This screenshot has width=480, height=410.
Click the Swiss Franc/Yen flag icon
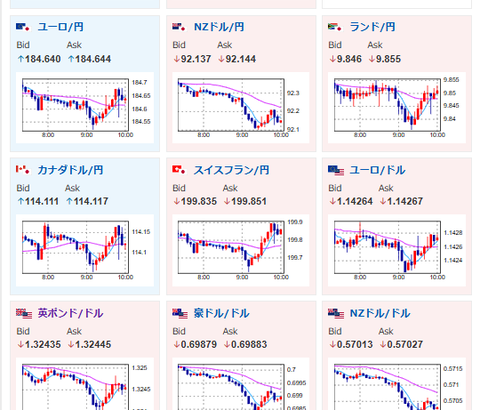[179, 170]
